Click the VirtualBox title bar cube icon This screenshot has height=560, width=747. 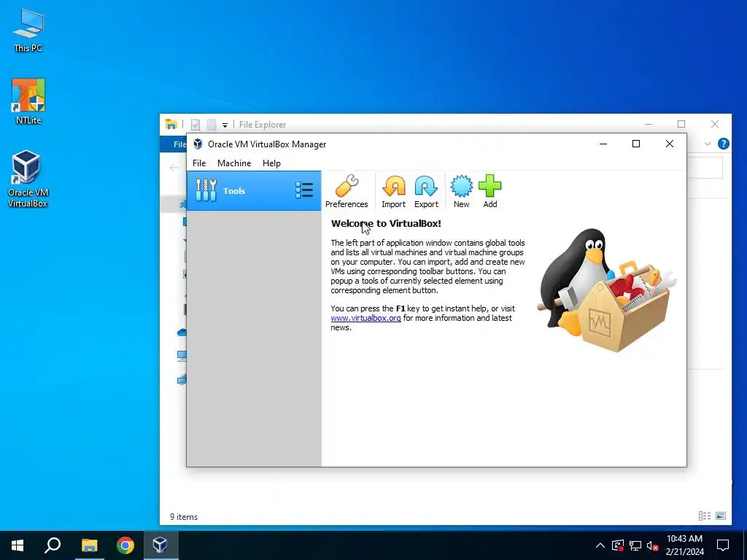[x=198, y=144]
